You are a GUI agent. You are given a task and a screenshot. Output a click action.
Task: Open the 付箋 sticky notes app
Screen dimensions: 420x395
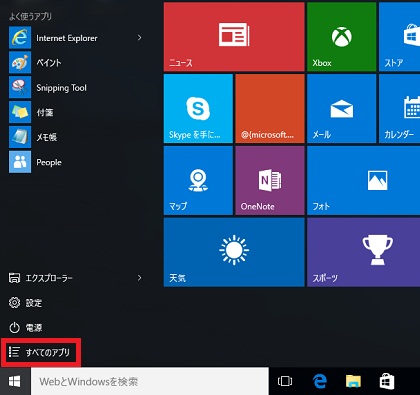pyautogui.click(x=75, y=112)
